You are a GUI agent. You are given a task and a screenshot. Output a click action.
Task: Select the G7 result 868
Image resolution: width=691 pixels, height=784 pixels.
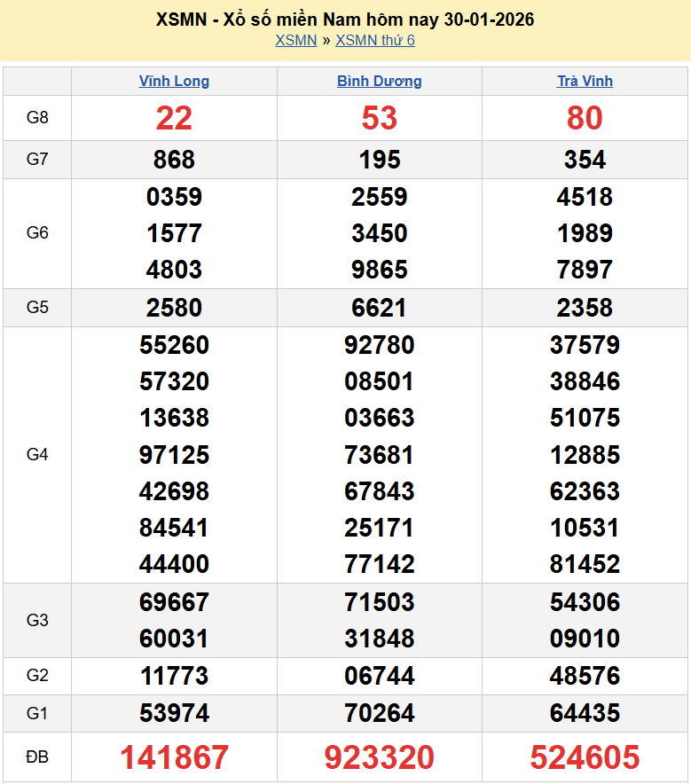point(174,160)
